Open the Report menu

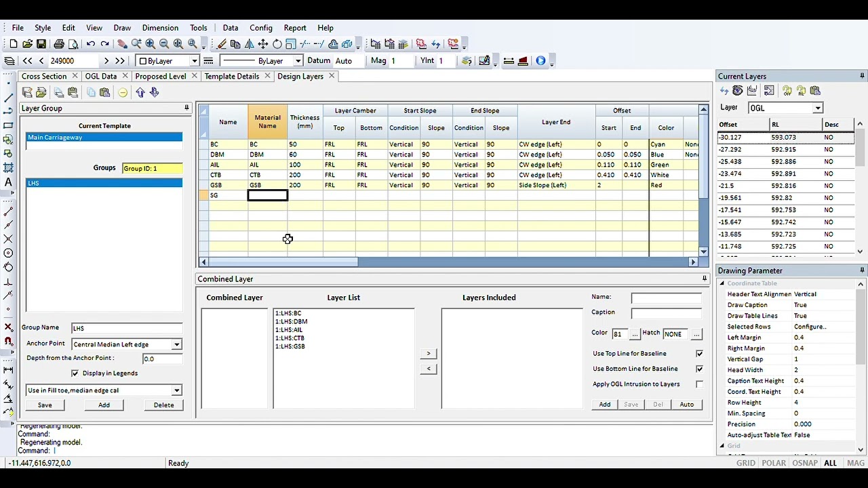[295, 28]
